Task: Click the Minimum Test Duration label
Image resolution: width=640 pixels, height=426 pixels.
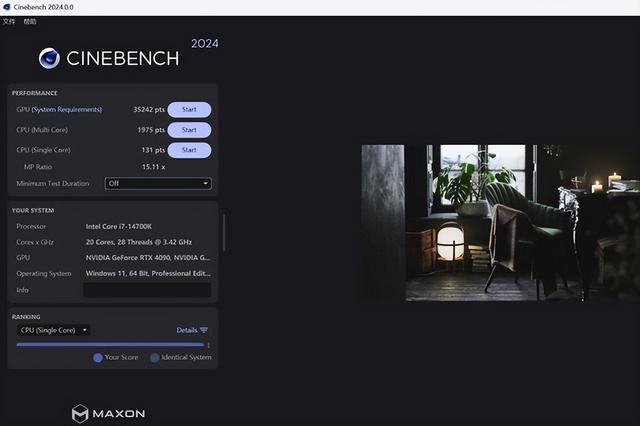Action: point(53,184)
